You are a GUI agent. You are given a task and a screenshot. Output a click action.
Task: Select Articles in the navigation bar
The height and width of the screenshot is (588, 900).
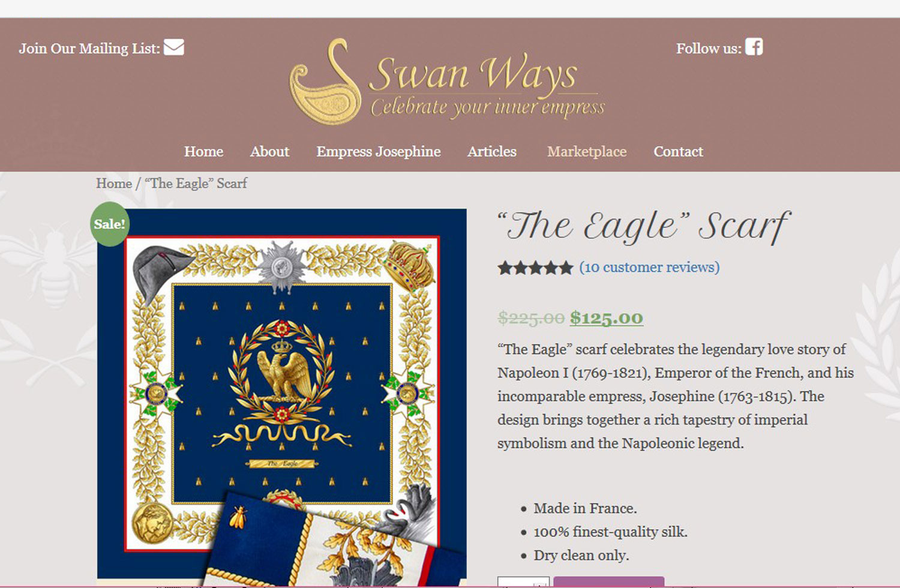point(492,152)
